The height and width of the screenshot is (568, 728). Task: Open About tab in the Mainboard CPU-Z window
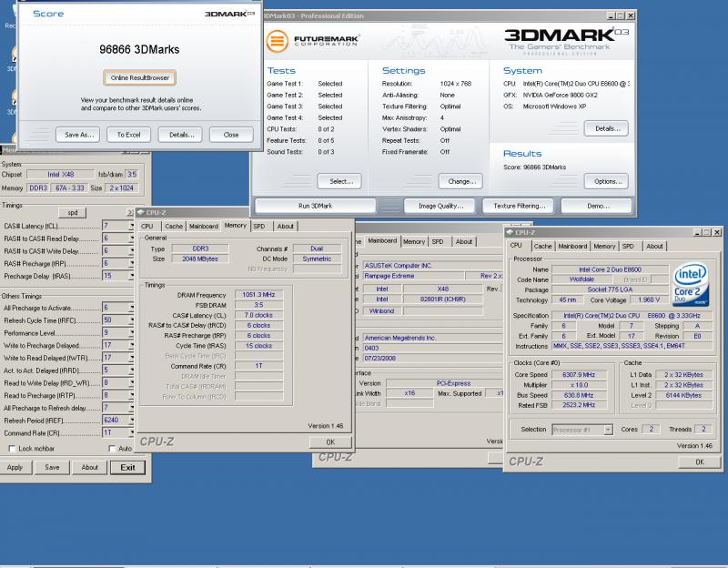pos(464,241)
